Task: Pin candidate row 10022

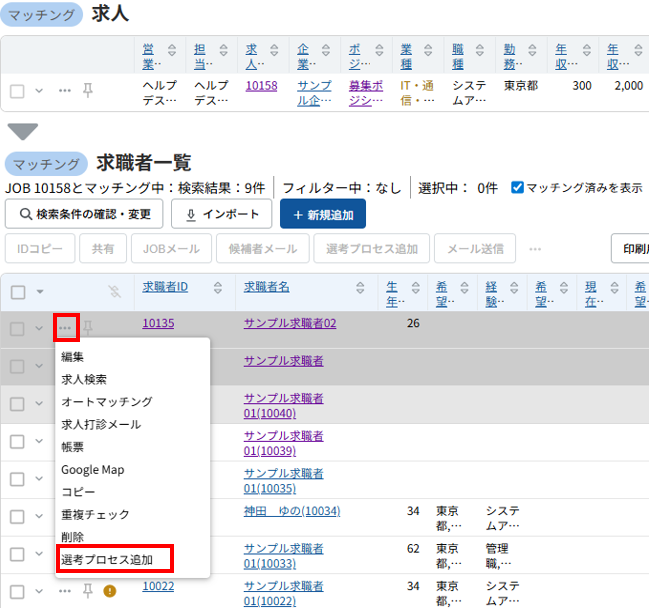Action: point(88,591)
